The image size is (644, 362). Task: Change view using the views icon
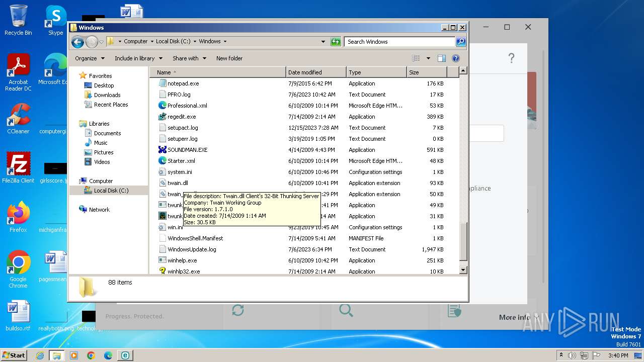[416, 58]
